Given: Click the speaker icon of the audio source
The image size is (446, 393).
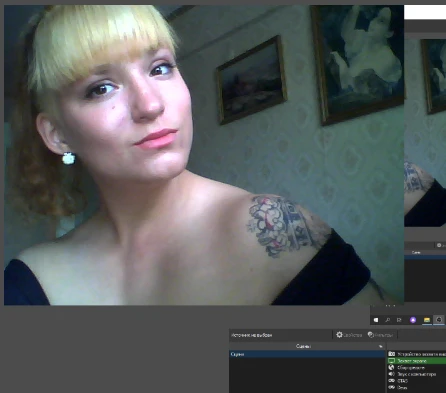Looking at the screenshot, I should point(392,374).
